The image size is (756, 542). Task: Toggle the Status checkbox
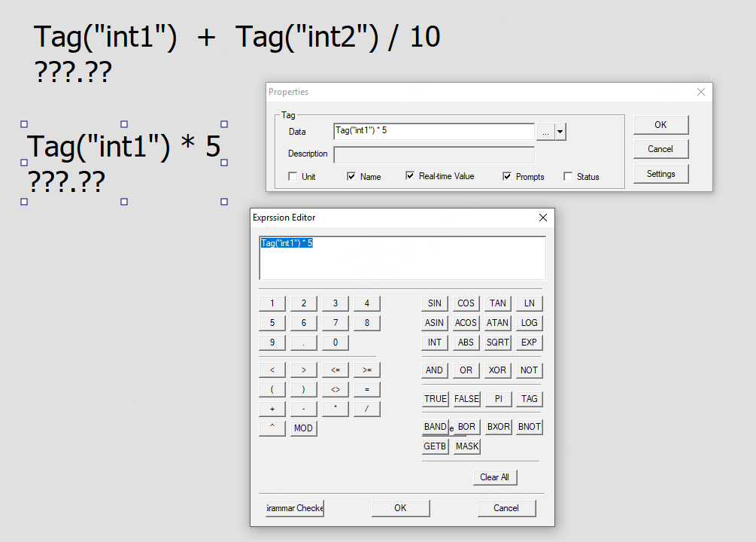coord(568,177)
